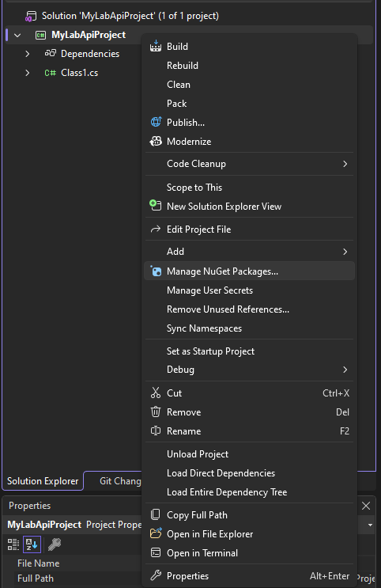Image resolution: width=381 pixels, height=588 pixels.
Task: Click the Properties panel title
Action: (29, 506)
